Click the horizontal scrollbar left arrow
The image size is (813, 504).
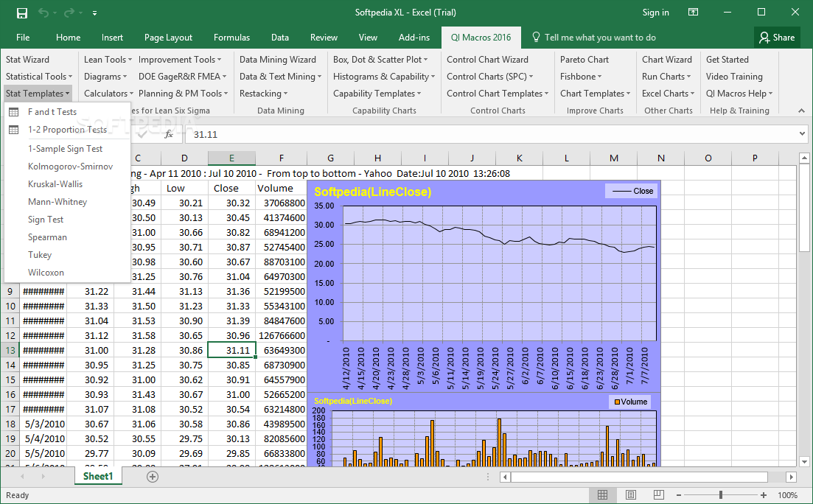pos(506,477)
